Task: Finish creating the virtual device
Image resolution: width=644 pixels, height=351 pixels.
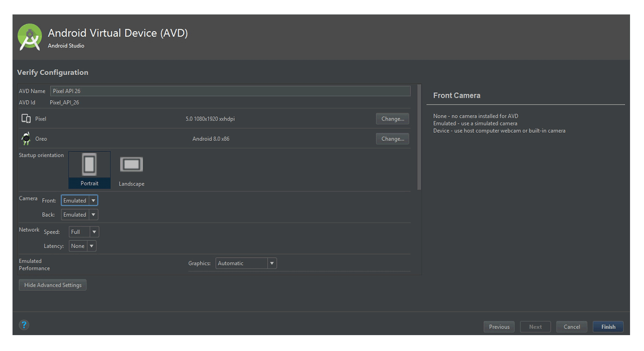Action: (x=608, y=327)
